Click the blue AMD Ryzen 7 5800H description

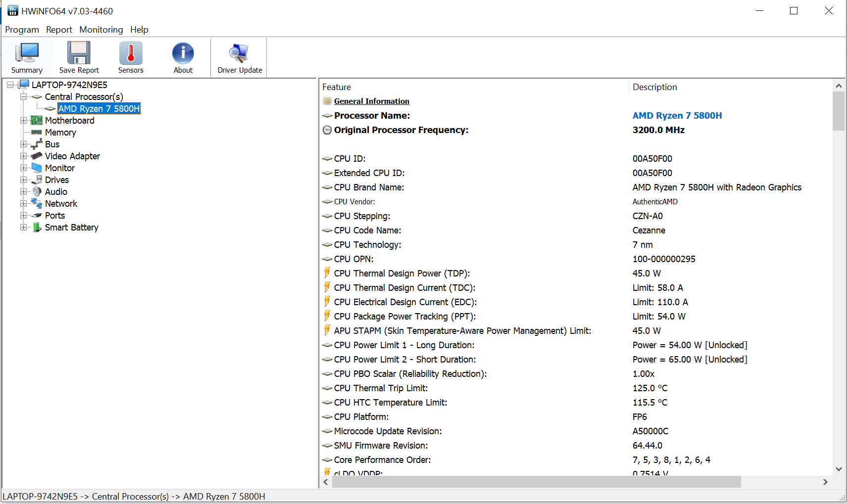677,115
